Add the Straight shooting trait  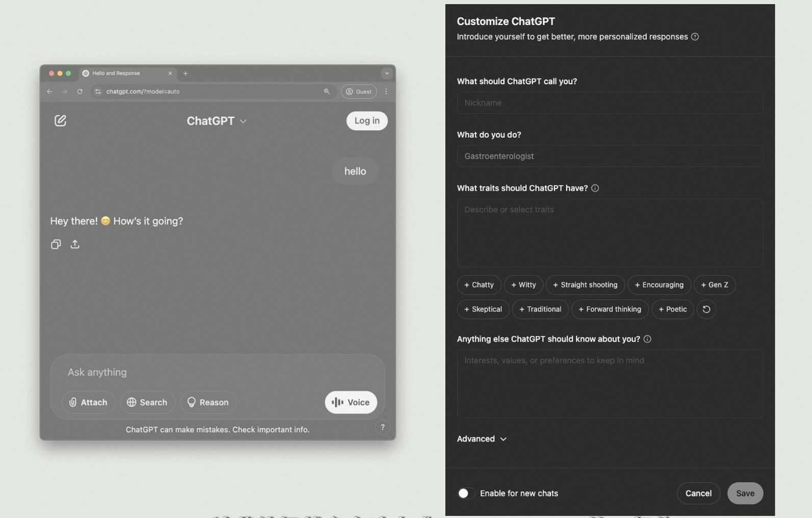[x=585, y=285]
